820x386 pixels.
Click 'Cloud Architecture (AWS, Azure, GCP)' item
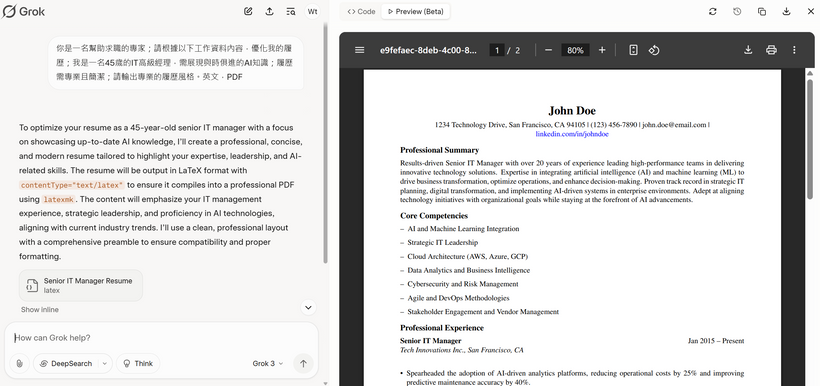[468, 257]
